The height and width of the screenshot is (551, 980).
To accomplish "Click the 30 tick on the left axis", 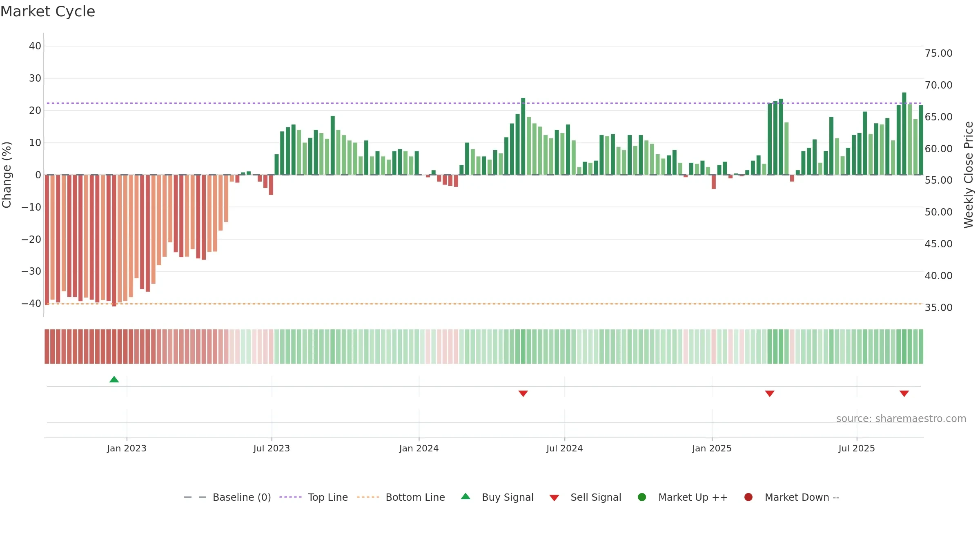I will (x=35, y=78).
